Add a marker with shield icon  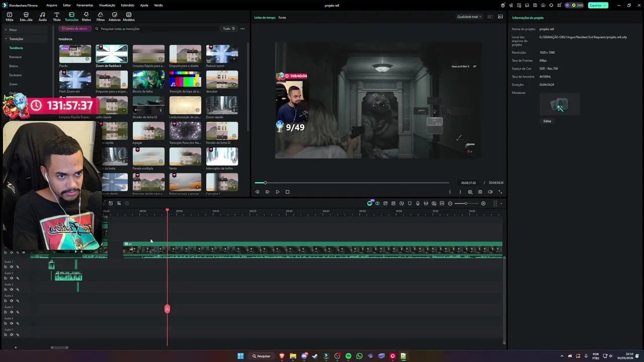(410, 203)
